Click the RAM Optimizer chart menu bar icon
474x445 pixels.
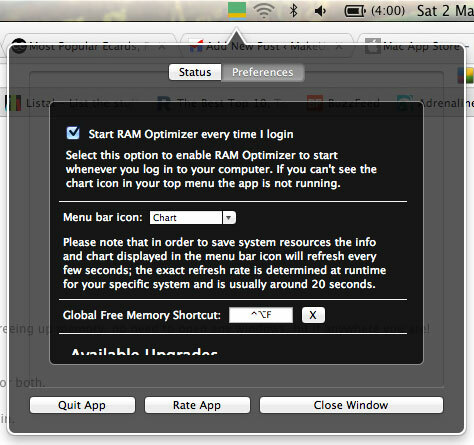[x=237, y=10]
